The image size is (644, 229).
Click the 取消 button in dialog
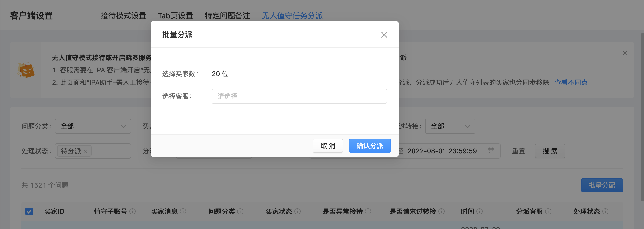pos(328,146)
